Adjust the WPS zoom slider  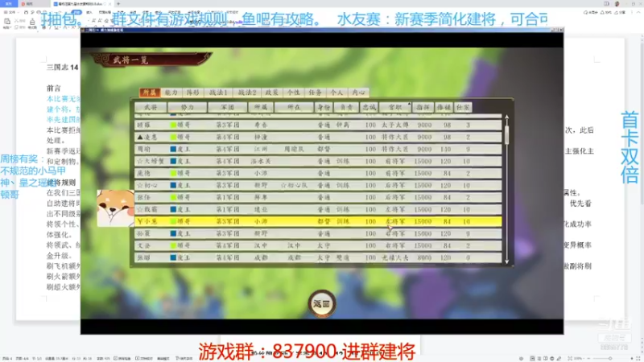pos(610,358)
